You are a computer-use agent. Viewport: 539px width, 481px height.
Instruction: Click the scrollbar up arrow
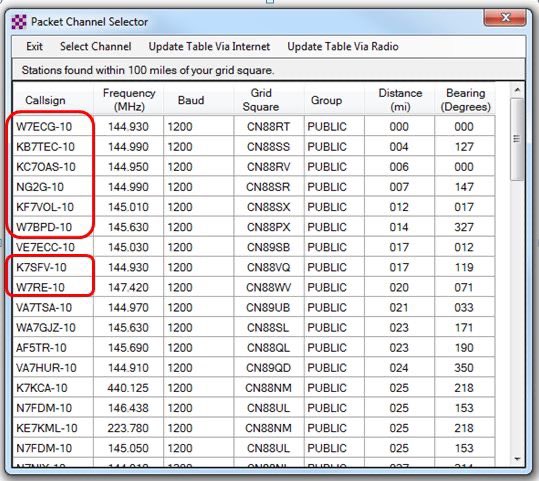pyautogui.click(x=517, y=90)
